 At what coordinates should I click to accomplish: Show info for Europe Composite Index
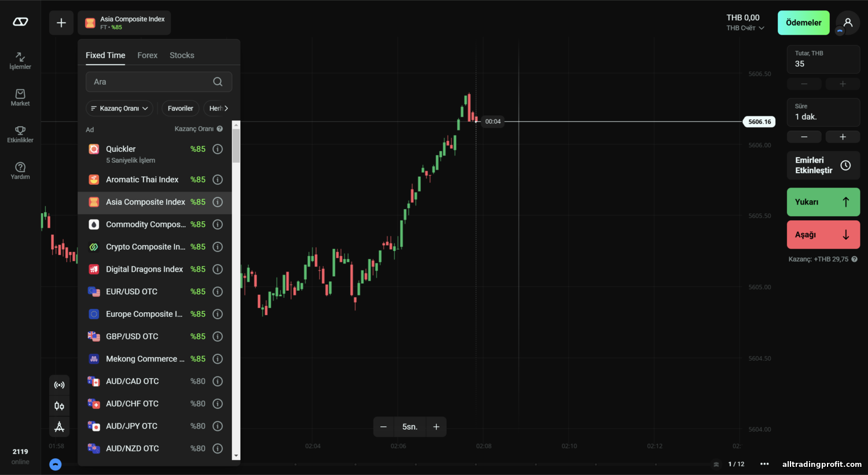click(x=218, y=314)
